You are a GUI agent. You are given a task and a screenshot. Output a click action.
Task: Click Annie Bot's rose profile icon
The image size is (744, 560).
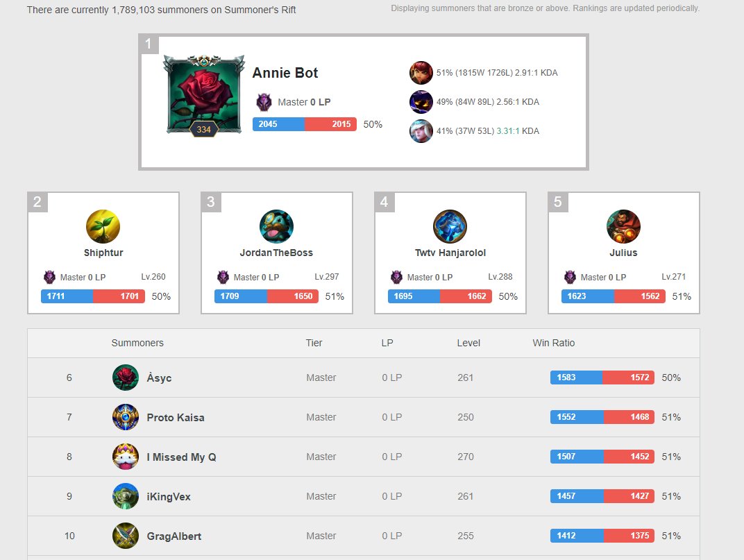tap(204, 96)
